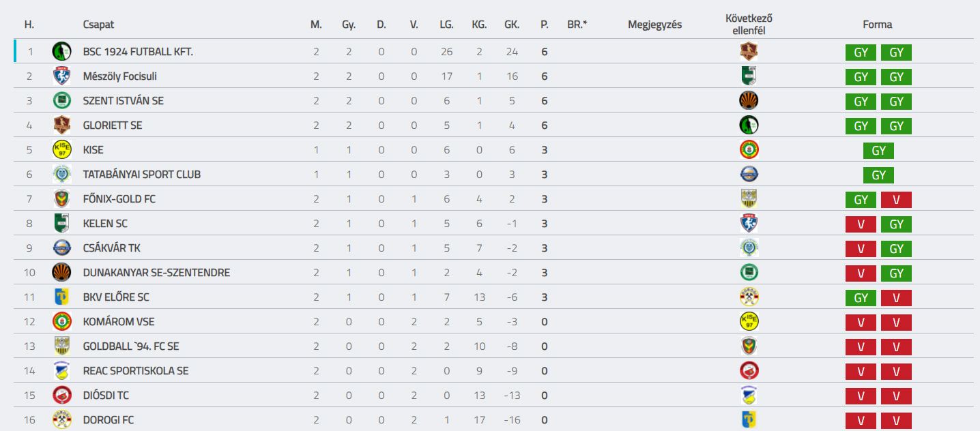Click the Csapat column header
This screenshot has height=431, width=980.
(98, 25)
